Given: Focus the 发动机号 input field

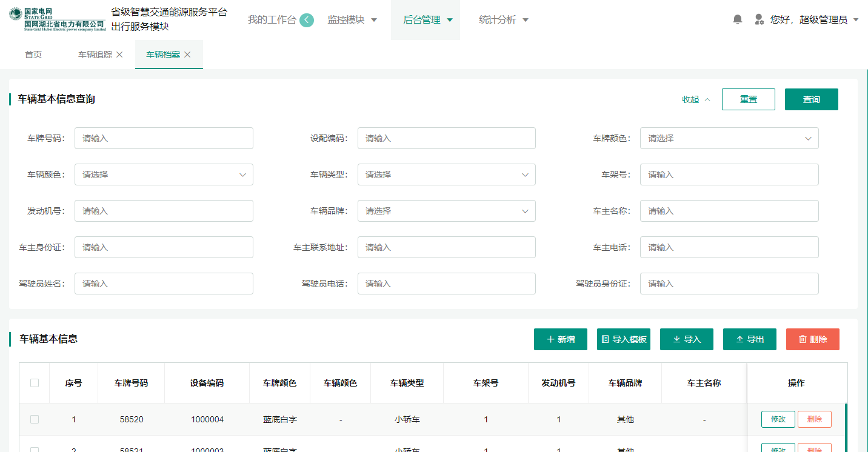Looking at the screenshot, I should coord(164,211).
